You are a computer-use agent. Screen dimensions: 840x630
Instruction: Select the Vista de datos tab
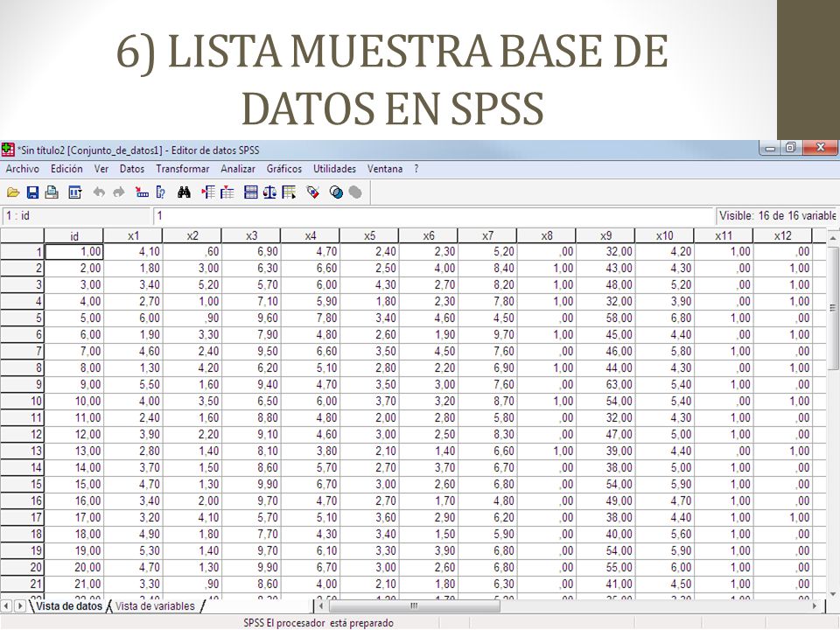tap(68, 605)
